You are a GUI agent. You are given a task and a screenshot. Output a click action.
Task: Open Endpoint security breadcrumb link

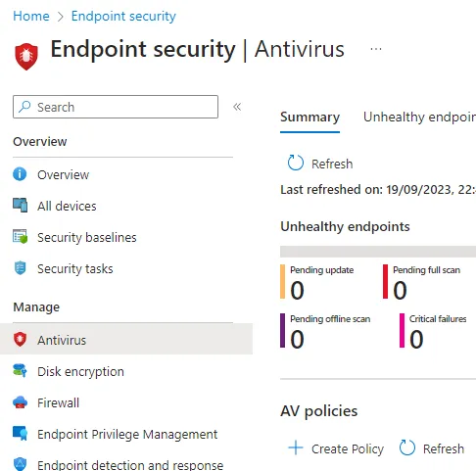[123, 16]
